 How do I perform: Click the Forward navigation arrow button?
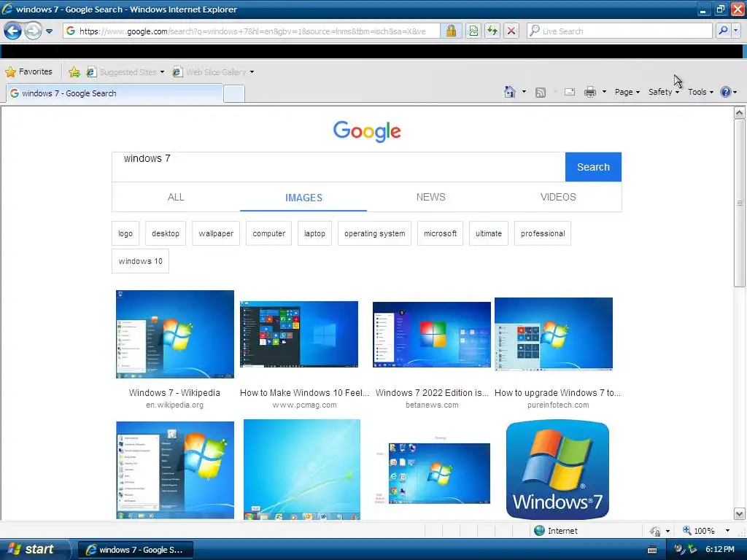tap(33, 31)
